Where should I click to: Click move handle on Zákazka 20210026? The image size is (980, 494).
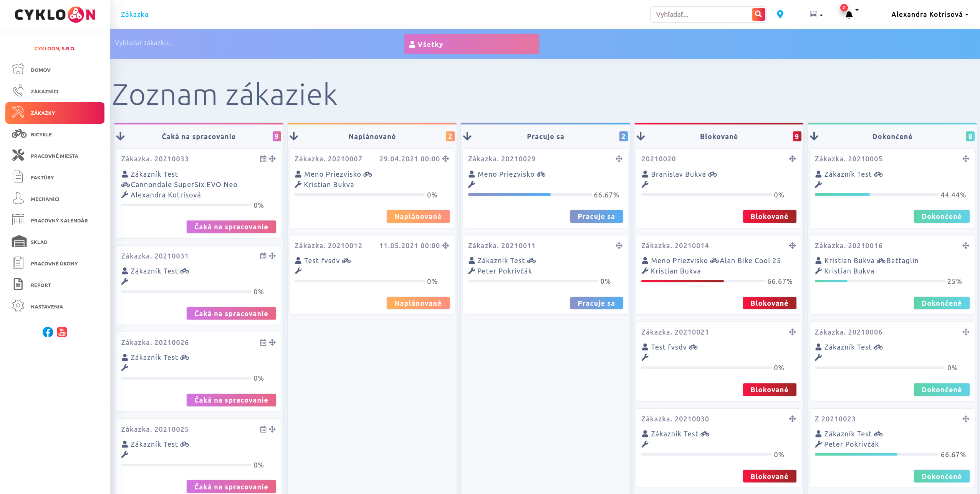pyautogui.click(x=272, y=342)
